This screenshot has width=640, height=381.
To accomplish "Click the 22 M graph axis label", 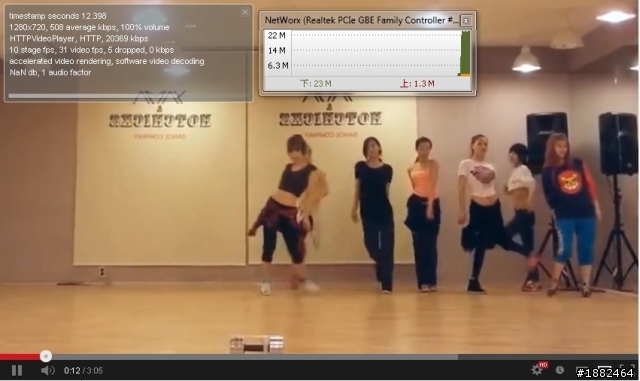I will pyautogui.click(x=277, y=36).
